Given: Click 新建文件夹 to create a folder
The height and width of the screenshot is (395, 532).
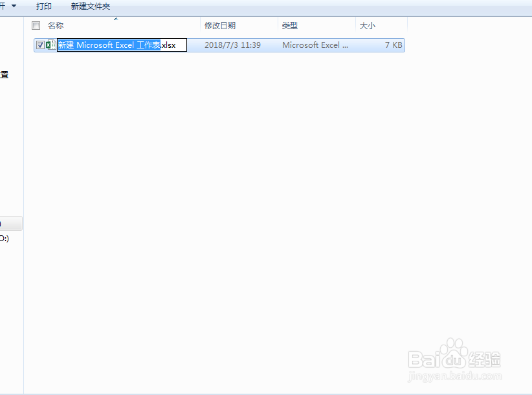Looking at the screenshot, I should [x=90, y=6].
